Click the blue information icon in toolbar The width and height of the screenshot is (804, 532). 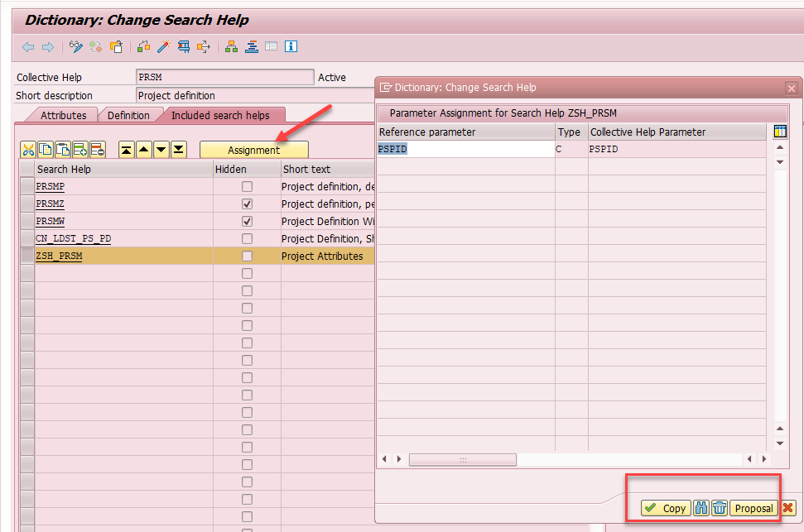pyautogui.click(x=291, y=47)
